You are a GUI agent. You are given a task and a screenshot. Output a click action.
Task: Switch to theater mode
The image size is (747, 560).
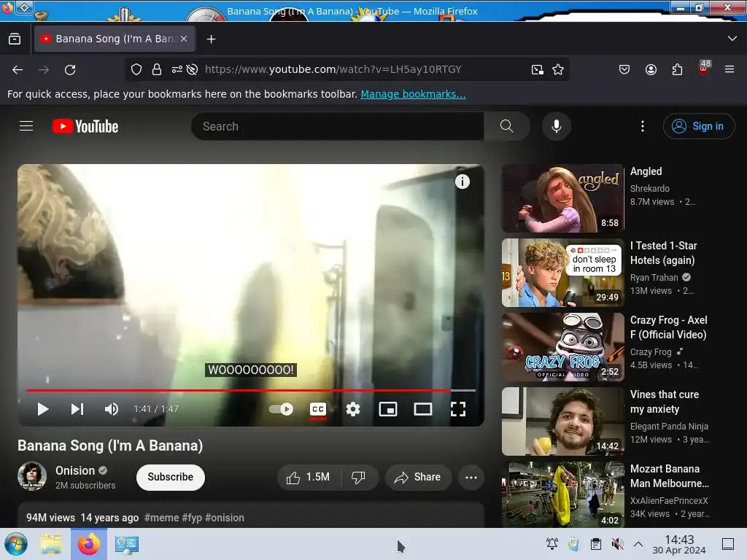tap(423, 409)
